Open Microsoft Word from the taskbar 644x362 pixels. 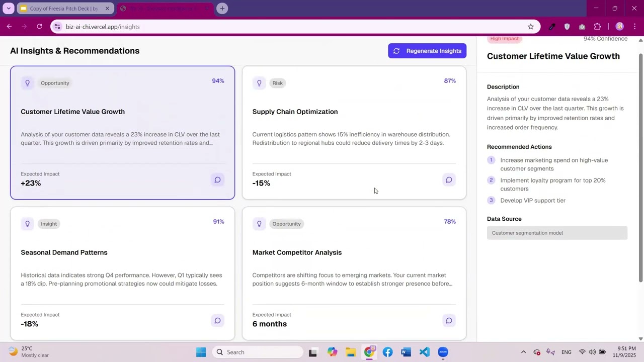pos(406,352)
